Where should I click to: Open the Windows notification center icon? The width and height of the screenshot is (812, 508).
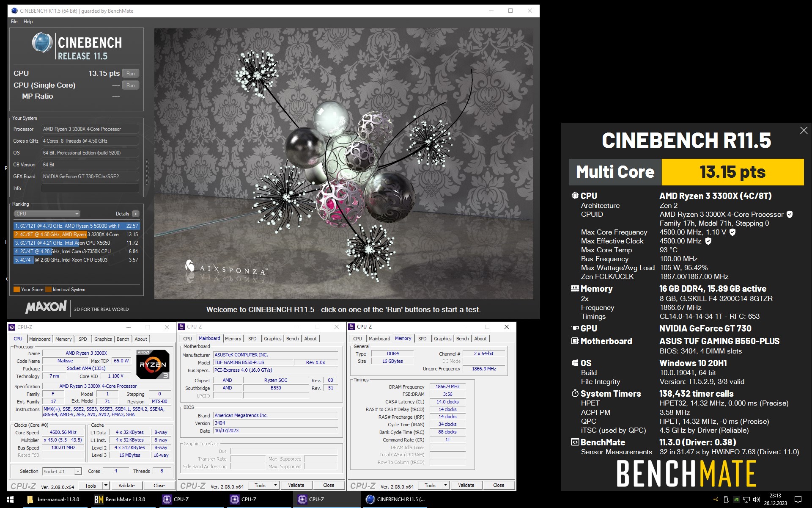798,500
